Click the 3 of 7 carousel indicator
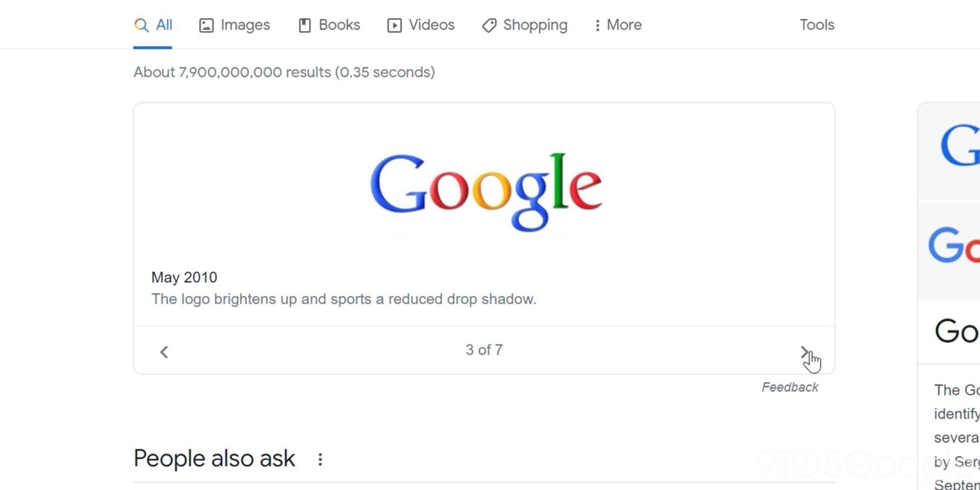 483,350
